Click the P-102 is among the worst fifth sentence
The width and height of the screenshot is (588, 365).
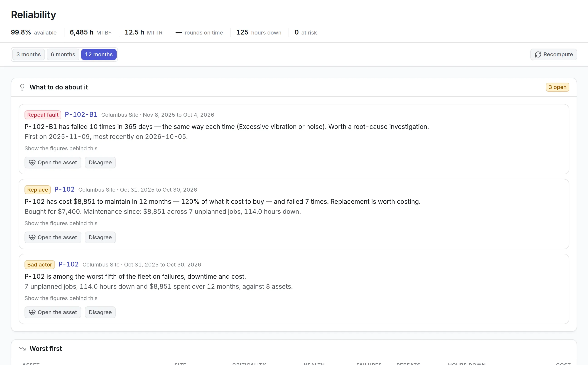(135, 276)
